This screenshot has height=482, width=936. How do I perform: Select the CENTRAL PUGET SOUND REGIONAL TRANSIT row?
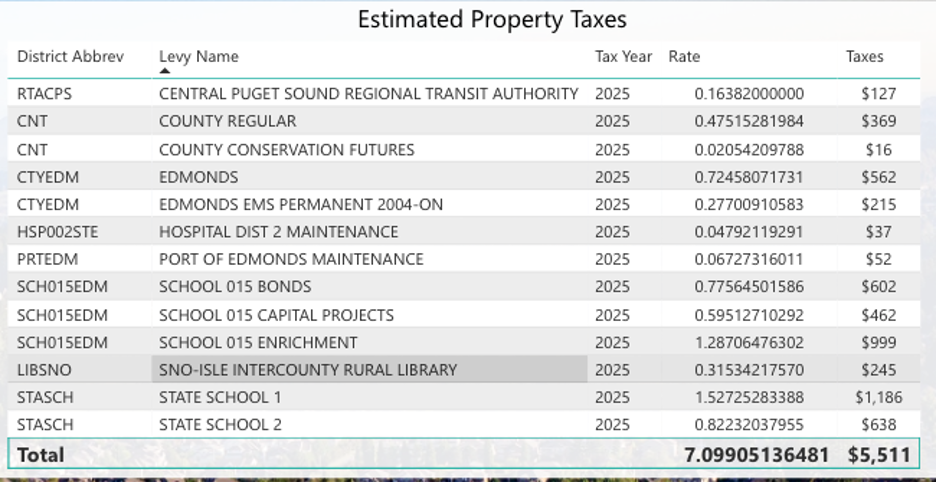(368, 93)
